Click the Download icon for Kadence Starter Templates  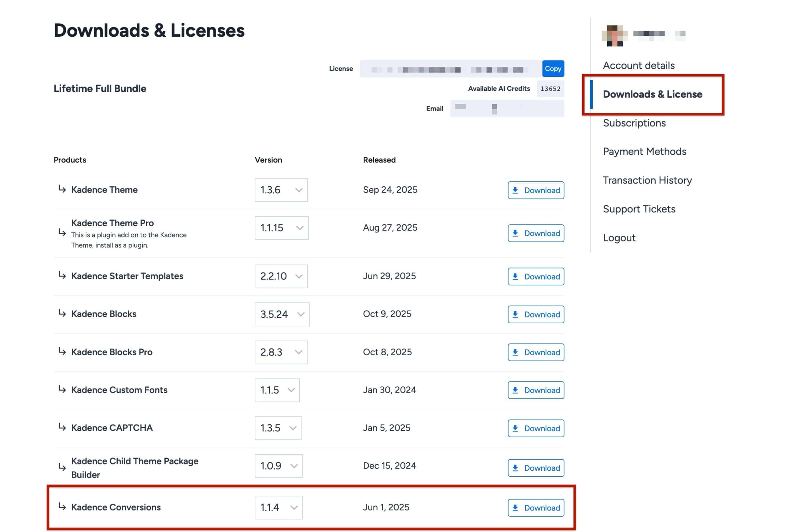516,276
